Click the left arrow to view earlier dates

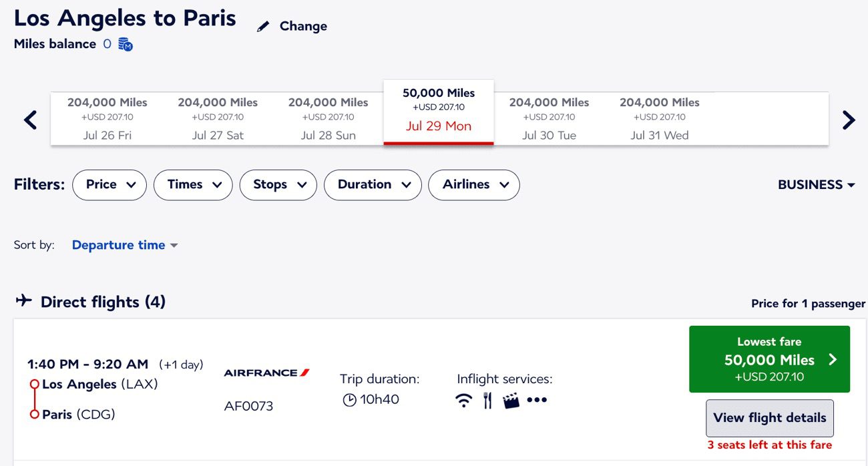(29, 120)
